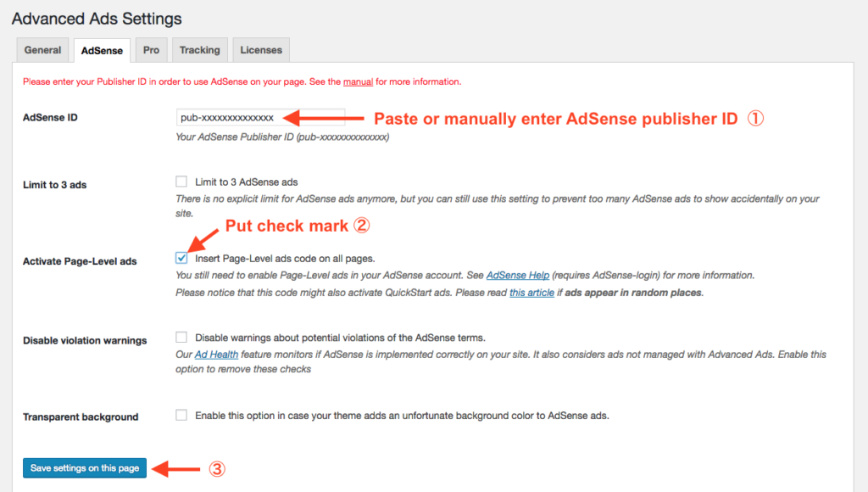The height and width of the screenshot is (492, 868).
Task: Enable disabling of AdSense violation warnings
Action: pos(181,336)
